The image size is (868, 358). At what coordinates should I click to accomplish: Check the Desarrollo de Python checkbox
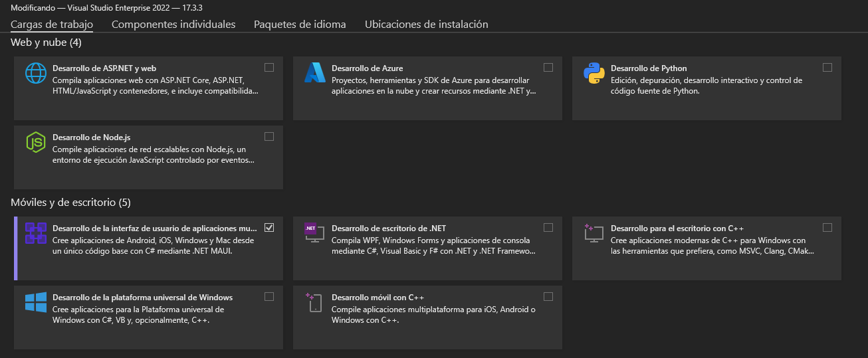coord(827,68)
